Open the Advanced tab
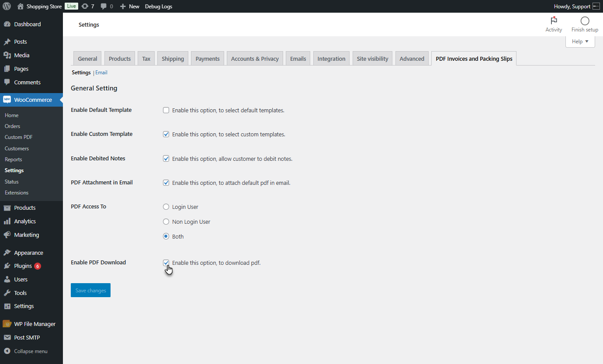 pos(412,59)
